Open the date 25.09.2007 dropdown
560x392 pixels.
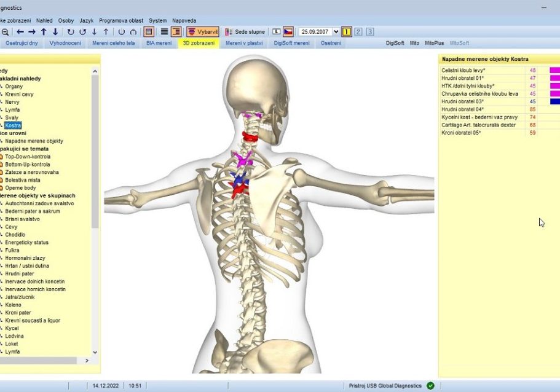[x=336, y=32]
